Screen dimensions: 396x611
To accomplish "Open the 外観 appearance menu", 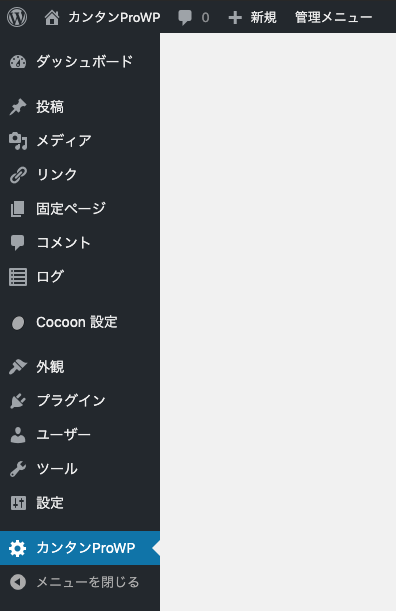I will pos(80,367).
